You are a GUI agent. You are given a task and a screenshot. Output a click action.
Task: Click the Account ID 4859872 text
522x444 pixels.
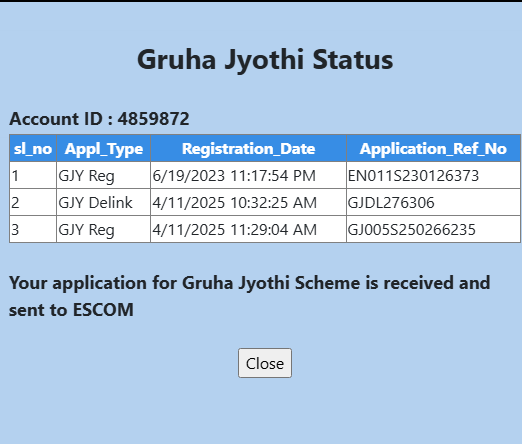pyautogui.click(x=99, y=119)
